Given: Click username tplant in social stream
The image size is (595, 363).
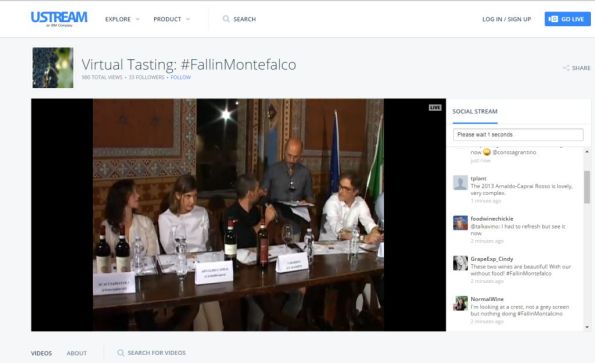Looking at the screenshot, I should [x=478, y=178].
